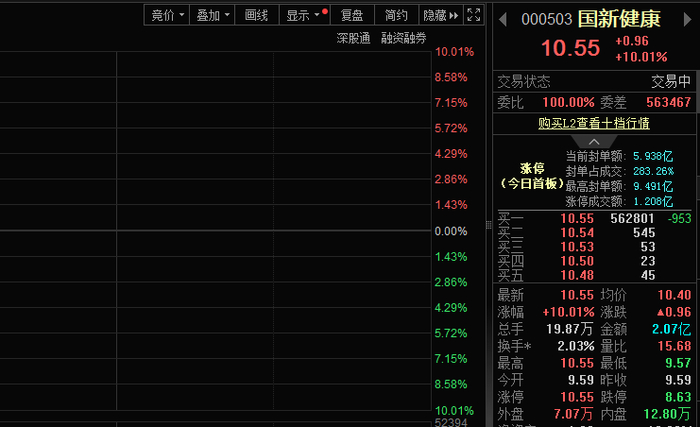Viewport: 700px width, 427px height.
Task: Select the 画线 drawing tool button
Action: [x=257, y=15]
